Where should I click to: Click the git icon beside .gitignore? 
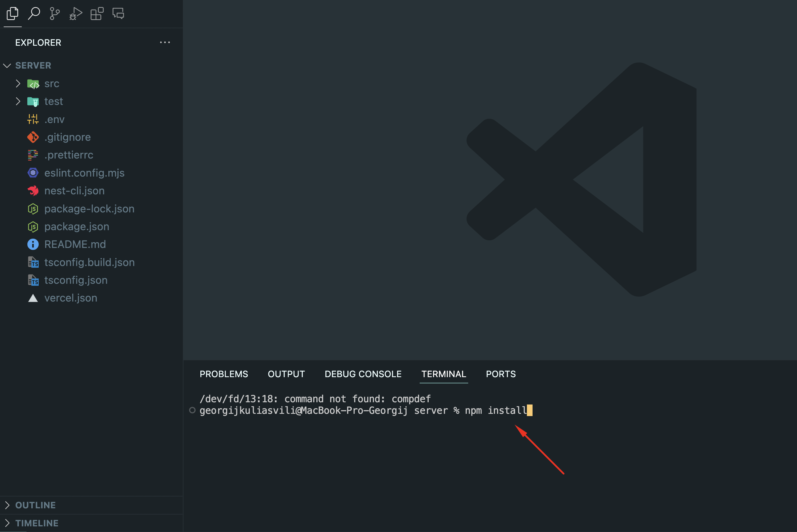tap(33, 137)
